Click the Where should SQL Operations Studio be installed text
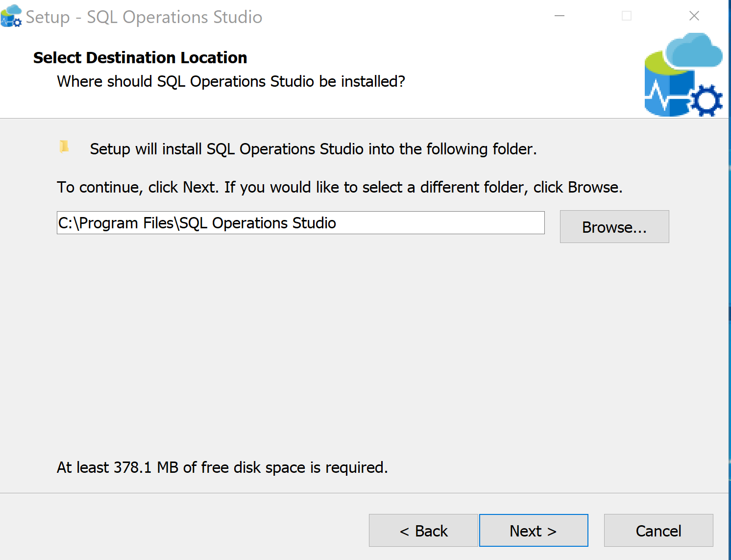 click(231, 81)
